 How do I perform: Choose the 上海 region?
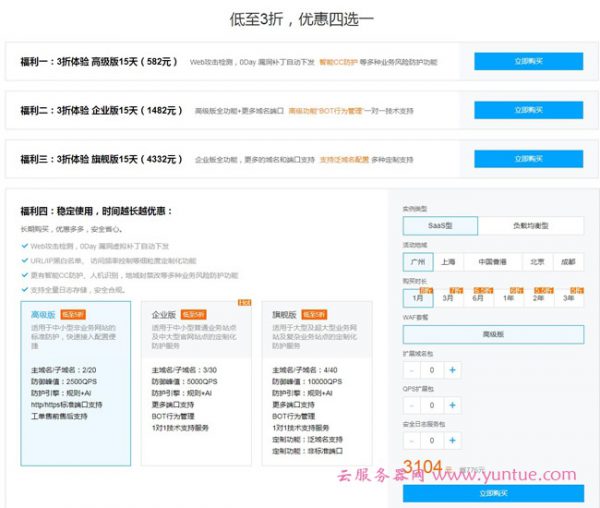click(x=449, y=262)
